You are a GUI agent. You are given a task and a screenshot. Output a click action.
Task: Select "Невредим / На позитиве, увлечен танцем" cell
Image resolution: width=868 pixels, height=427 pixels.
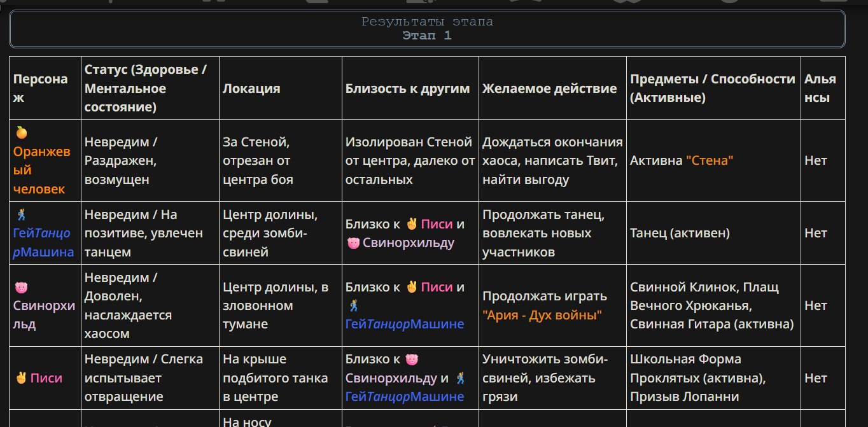[x=150, y=233]
